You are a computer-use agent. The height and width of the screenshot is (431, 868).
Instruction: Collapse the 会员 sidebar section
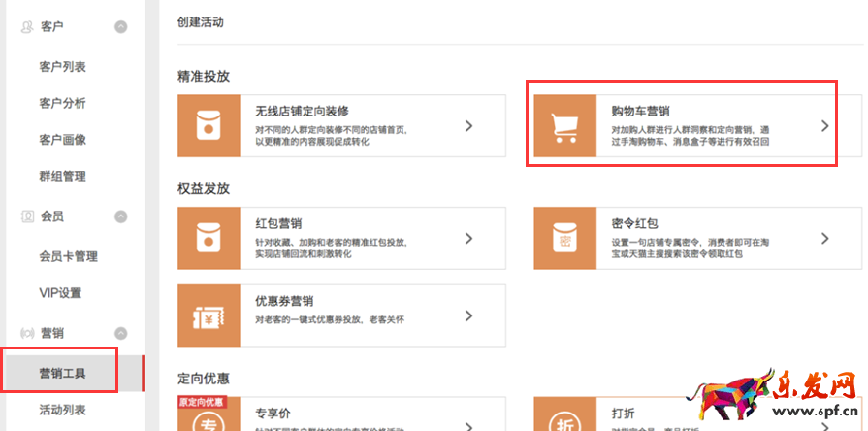[x=121, y=216]
